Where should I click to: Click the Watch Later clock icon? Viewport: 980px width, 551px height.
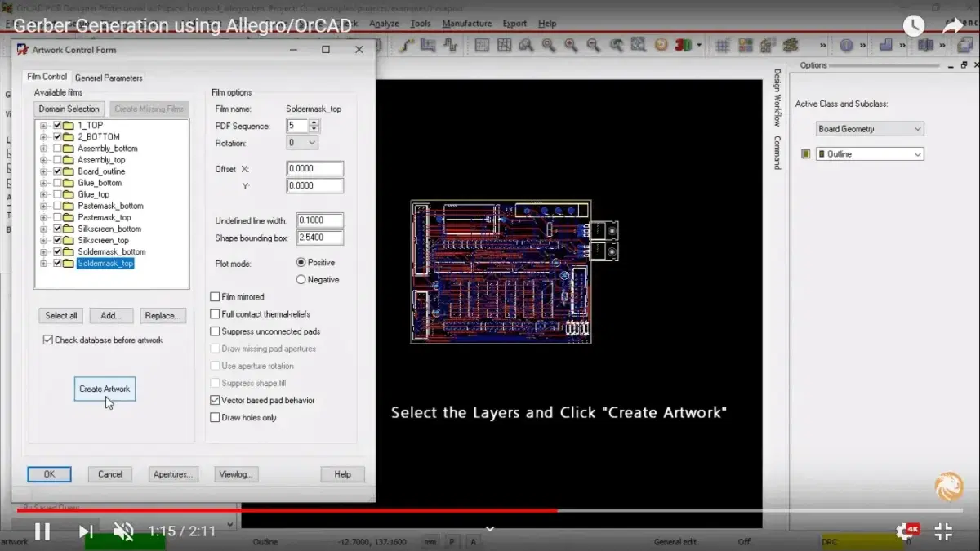point(913,25)
